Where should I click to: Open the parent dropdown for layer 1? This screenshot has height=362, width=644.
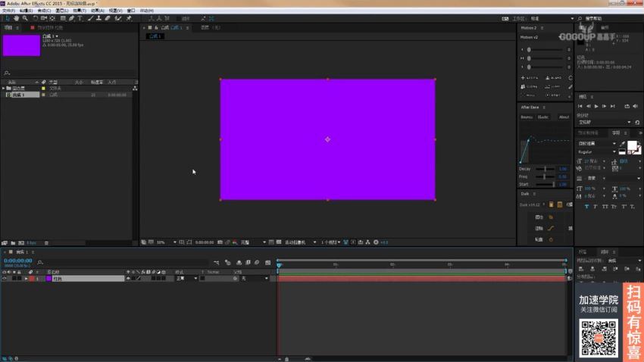coord(255,278)
